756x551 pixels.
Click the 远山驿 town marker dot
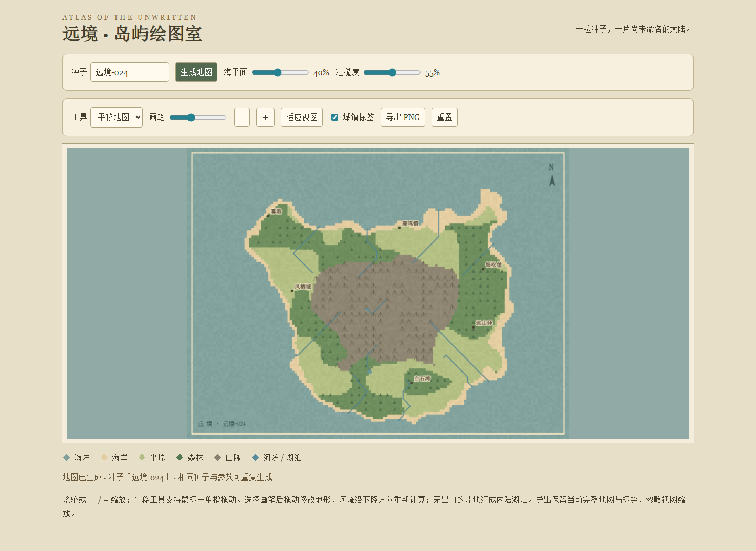tap(473, 327)
